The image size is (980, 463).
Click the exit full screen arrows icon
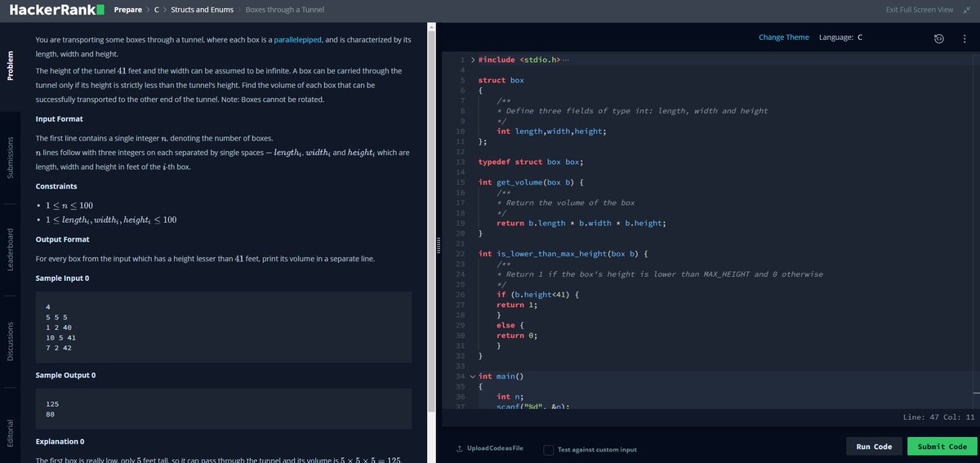[x=966, y=10]
